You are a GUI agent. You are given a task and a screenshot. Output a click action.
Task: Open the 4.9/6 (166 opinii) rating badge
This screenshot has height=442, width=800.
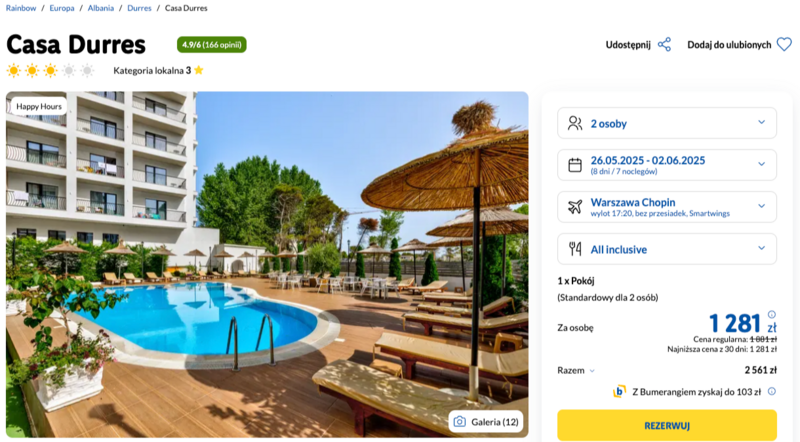click(212, 44)
